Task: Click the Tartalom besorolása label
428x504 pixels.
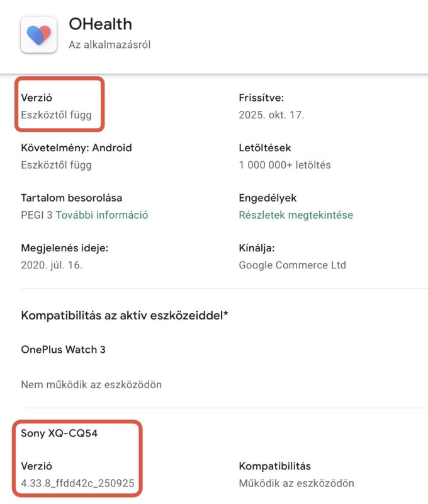Action: coord(71,198)
